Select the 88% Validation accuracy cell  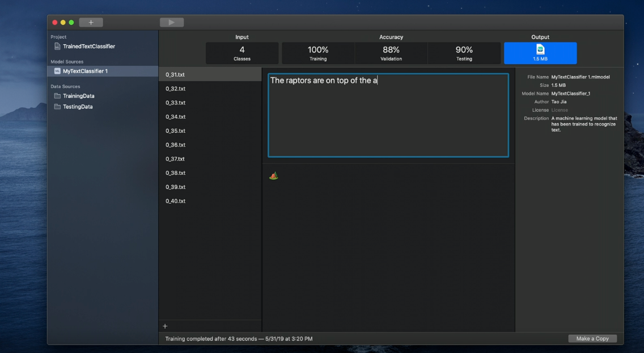click(x=391, y=53)
